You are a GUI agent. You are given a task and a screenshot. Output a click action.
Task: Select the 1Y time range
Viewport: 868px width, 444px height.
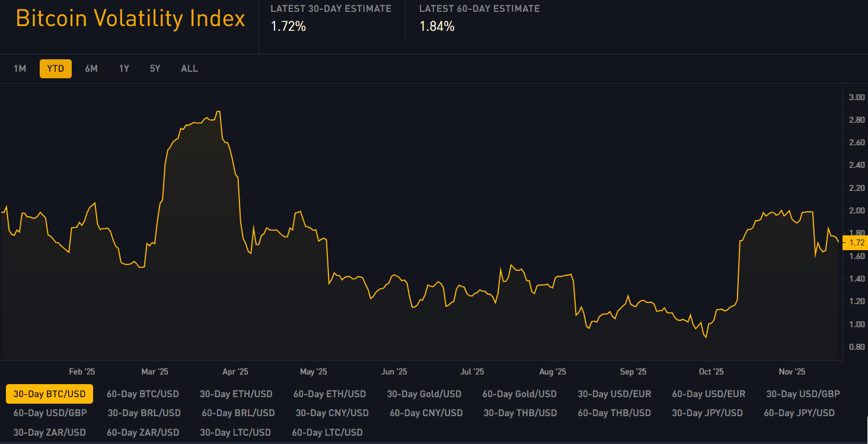point(124,68)
